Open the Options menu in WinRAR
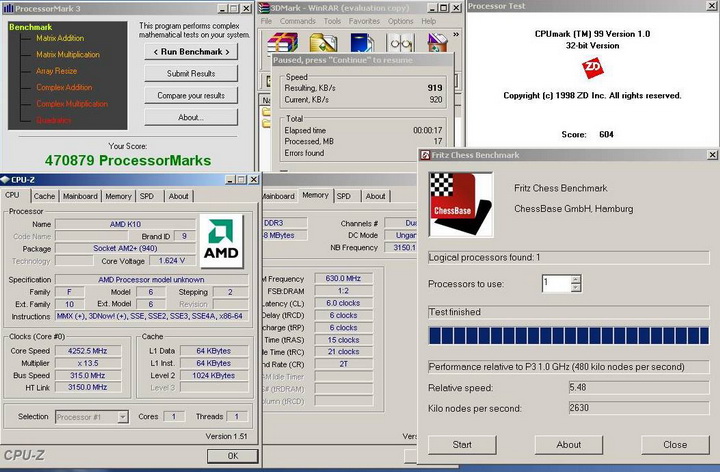 400,21
